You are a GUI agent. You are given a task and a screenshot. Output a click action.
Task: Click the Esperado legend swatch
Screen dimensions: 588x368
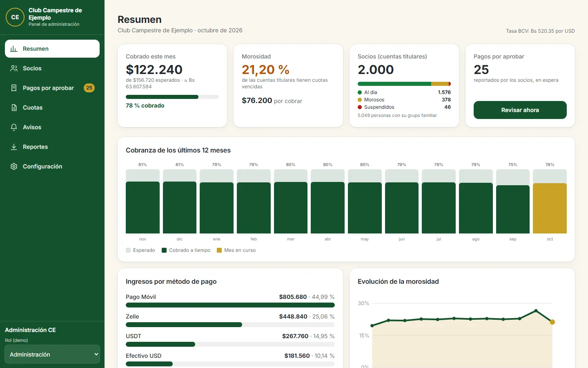click(x=128, y=250)
